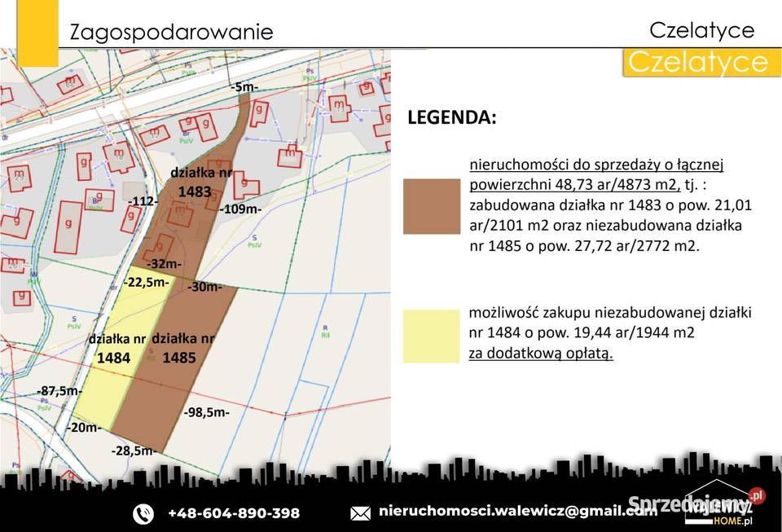
Task: Click the Walewicz Home house logo
Action: click(x=719, y=503)
